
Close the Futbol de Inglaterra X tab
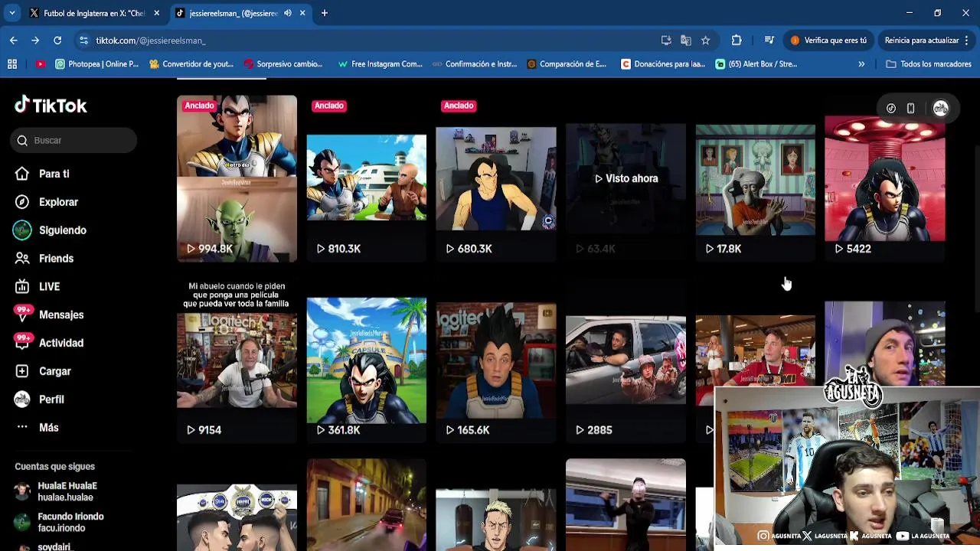coord(156,13)
